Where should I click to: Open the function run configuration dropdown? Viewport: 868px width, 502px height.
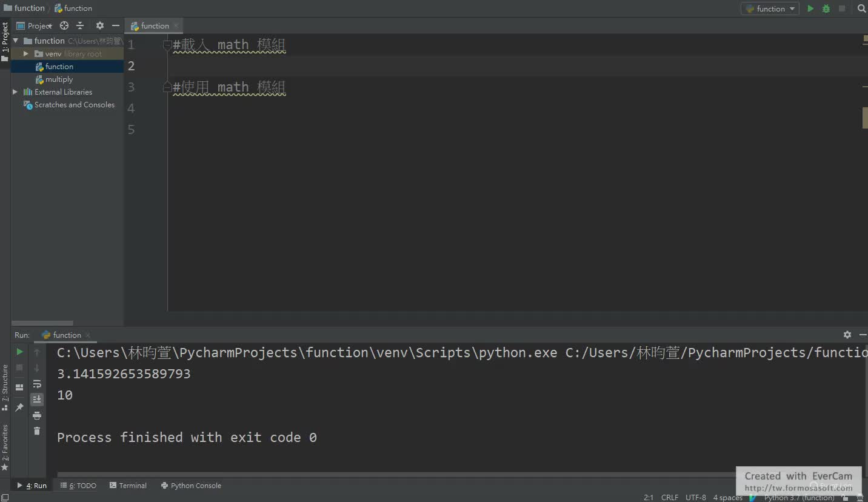coord(770,8)
